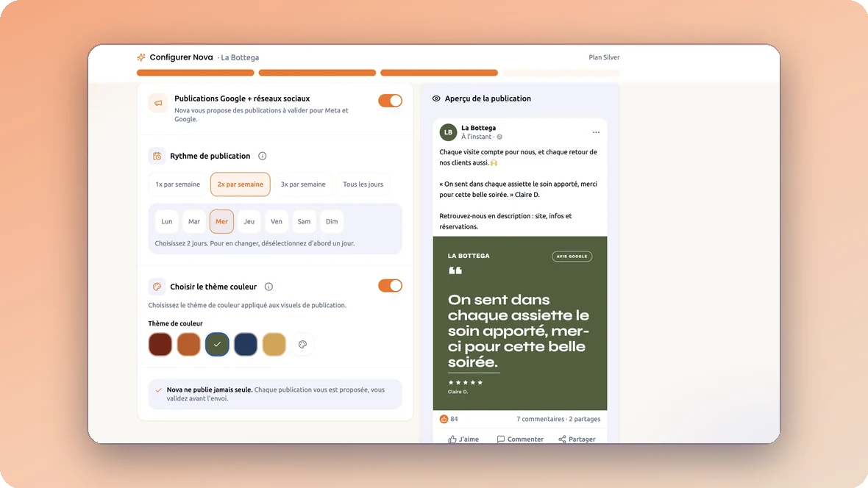Click the Nova ne publie jamais seule notice

coord(275,394)
